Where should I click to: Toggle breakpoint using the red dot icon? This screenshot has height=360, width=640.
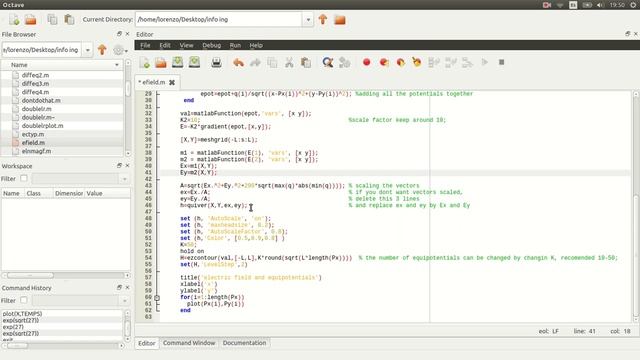367,62
